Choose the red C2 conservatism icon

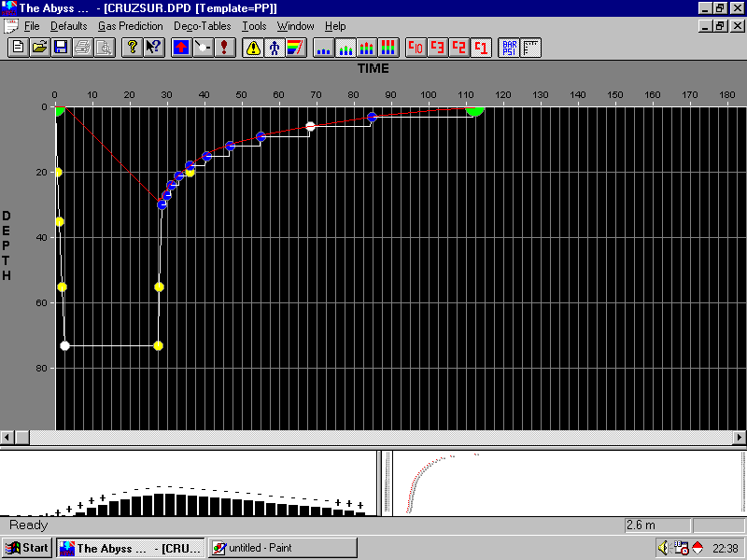458,48
